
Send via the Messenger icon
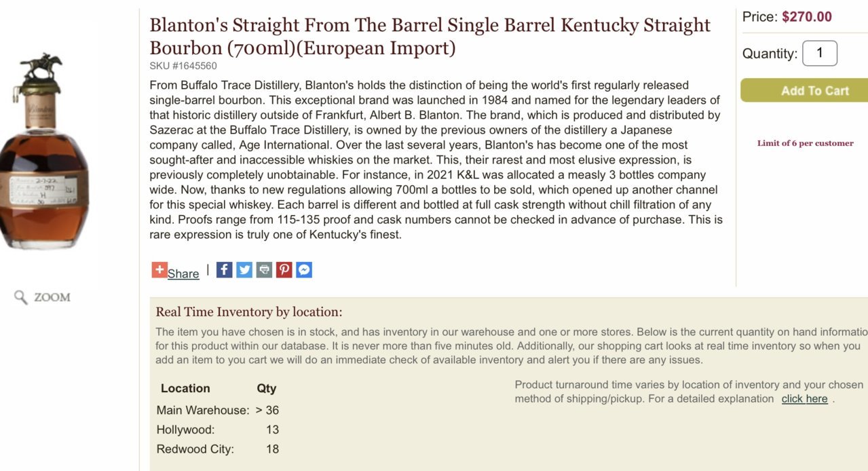[x=304, y=269]
